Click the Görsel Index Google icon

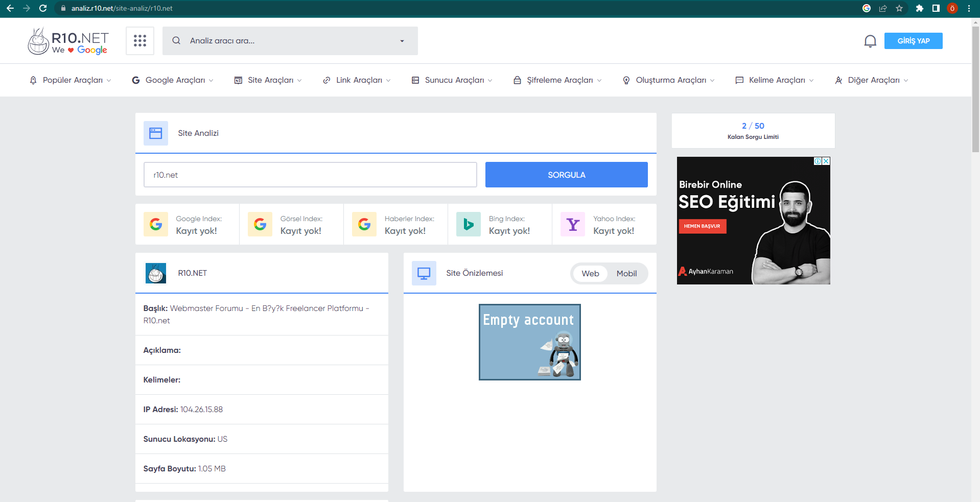260,224
